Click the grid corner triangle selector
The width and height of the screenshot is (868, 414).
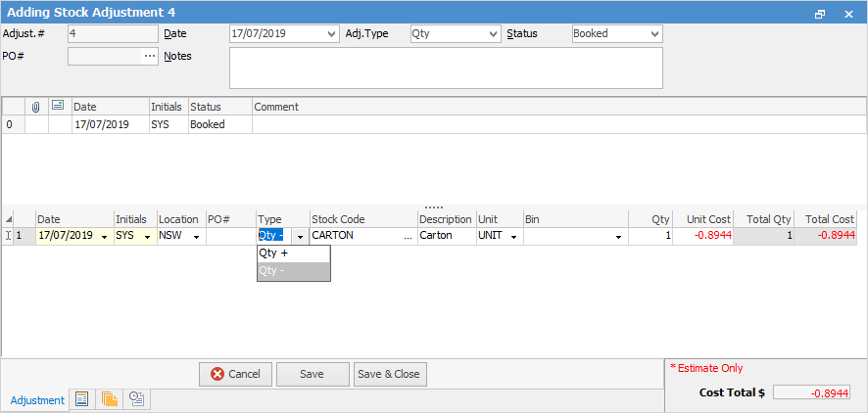(8, 220)
